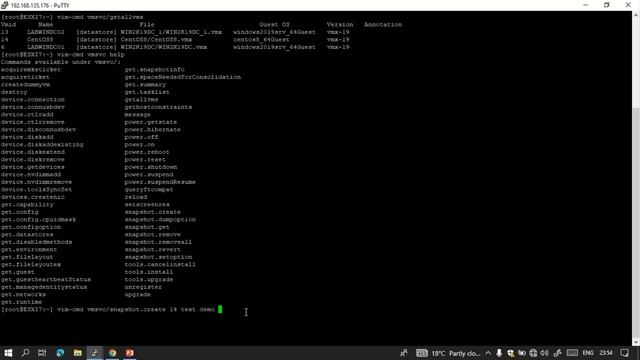Minimize the PuTTY window

586,5
